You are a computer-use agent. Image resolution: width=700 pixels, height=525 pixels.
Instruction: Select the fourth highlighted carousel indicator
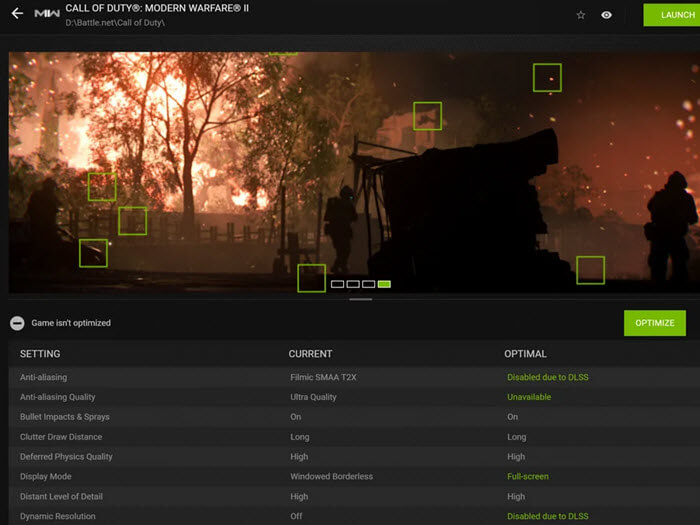coord(384,284)
